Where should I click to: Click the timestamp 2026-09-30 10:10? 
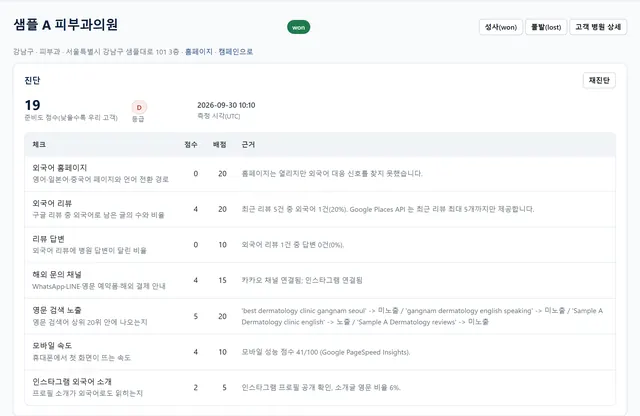(x=226, y=105)
